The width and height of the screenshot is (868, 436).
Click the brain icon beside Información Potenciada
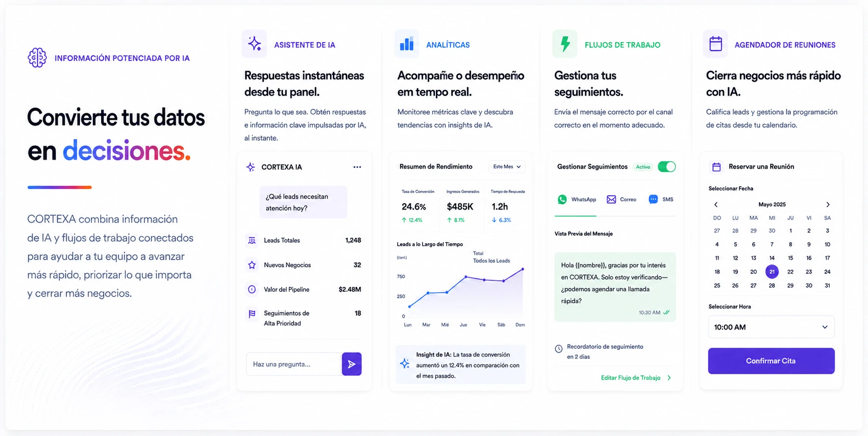[37, 58]
